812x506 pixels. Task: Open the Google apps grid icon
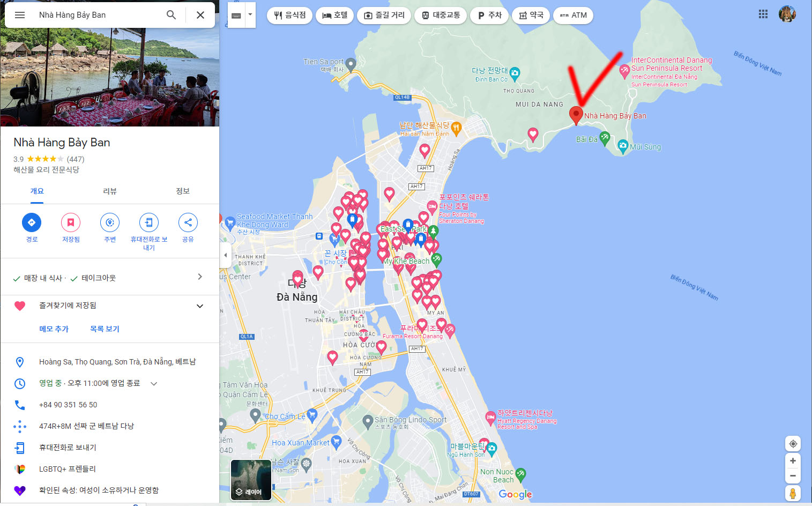tap(763, 14)
